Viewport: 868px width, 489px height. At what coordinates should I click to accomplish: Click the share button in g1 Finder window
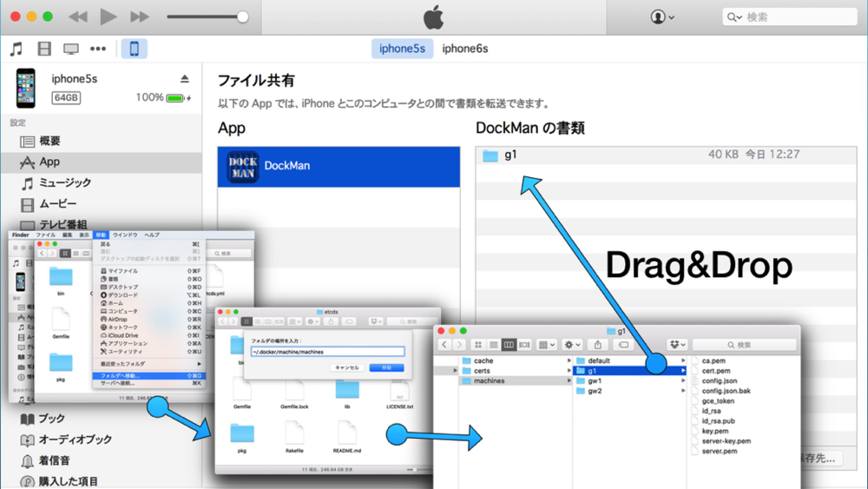tap(598, 345)
